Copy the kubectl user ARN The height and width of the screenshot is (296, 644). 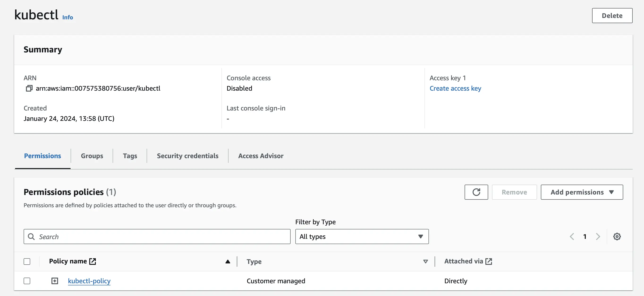(x=29, y=88)
